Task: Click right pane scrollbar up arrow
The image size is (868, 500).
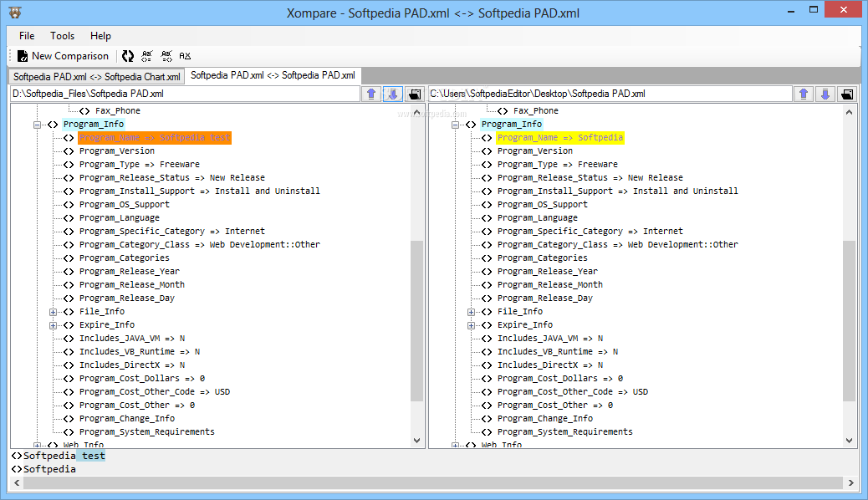Action: tap(849, 112)
